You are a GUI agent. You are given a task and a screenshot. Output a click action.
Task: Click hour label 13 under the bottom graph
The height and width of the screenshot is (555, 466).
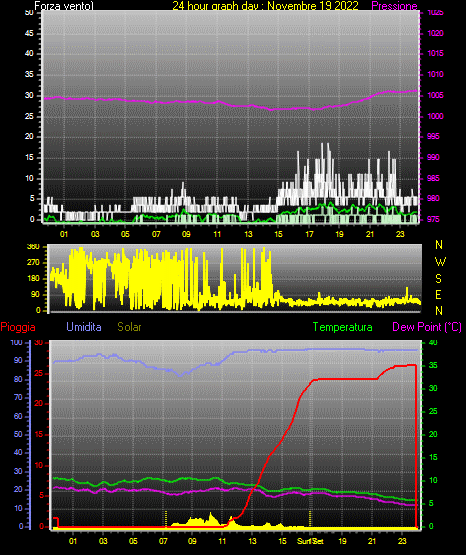click(252, 541)
